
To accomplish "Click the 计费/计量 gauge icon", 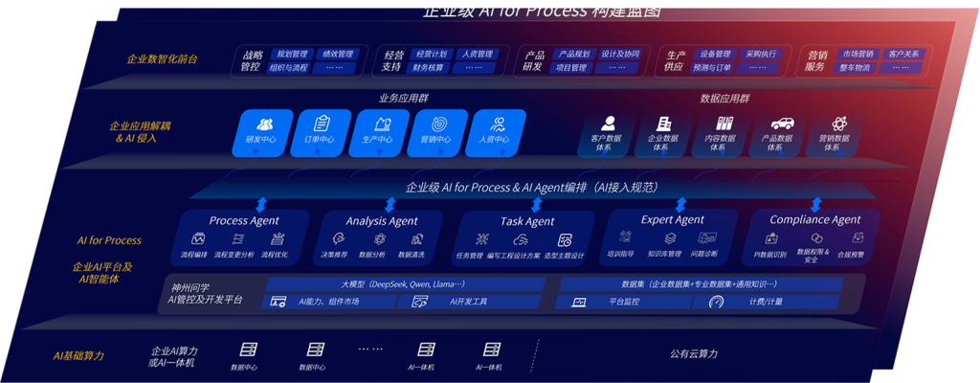I will (x=716, y=302).
